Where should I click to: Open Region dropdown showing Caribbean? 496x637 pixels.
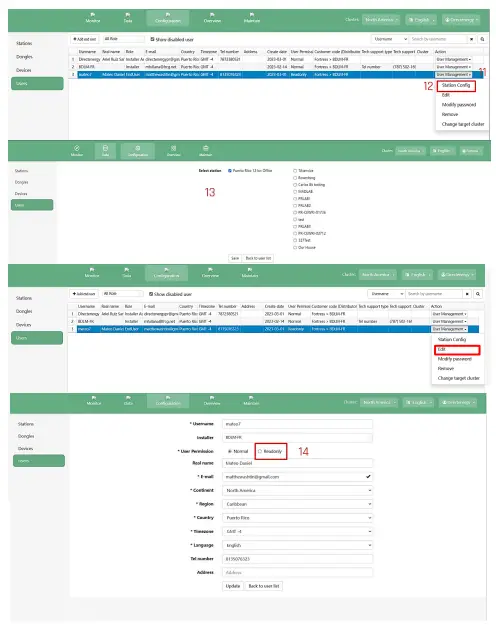click(x=297, y=504)
